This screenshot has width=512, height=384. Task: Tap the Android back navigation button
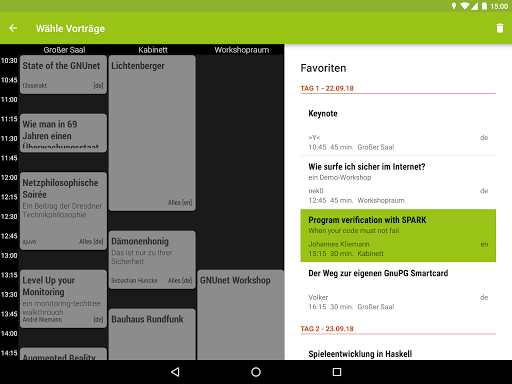[x=175, y=372]
